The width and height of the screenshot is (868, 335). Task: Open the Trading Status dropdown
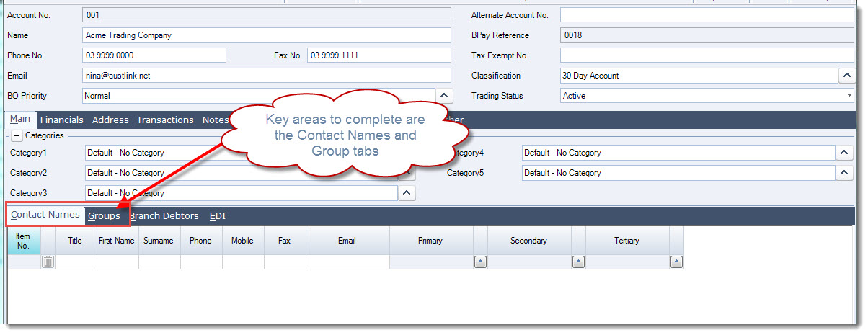[849, 96]
